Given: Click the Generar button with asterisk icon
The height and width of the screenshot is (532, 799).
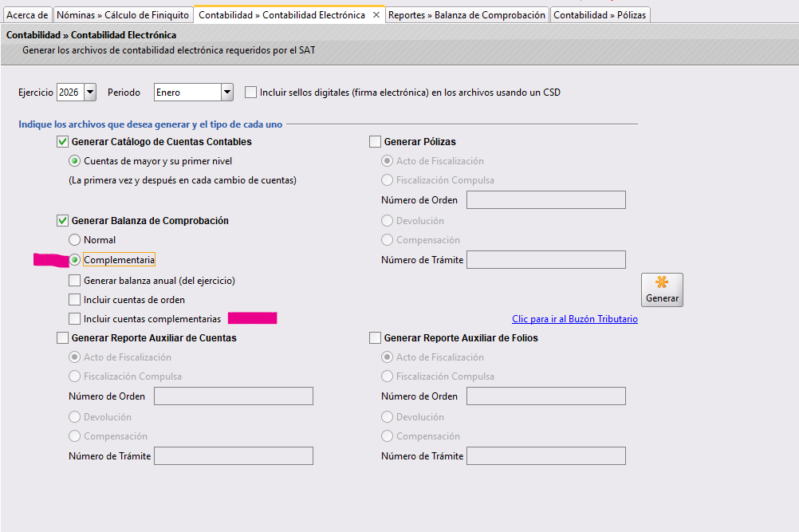Looking at the screenshot, I should (662, 290).
